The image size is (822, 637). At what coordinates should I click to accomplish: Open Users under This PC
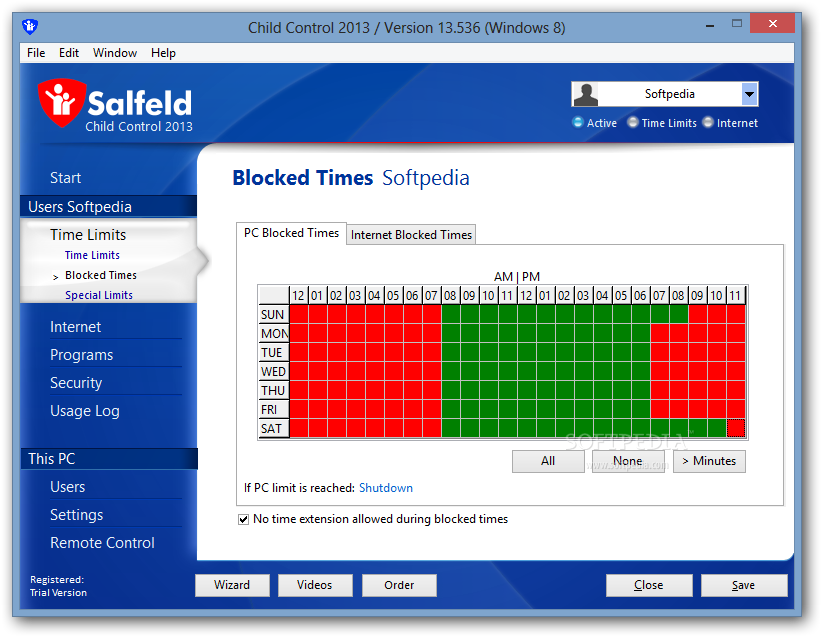68,487
